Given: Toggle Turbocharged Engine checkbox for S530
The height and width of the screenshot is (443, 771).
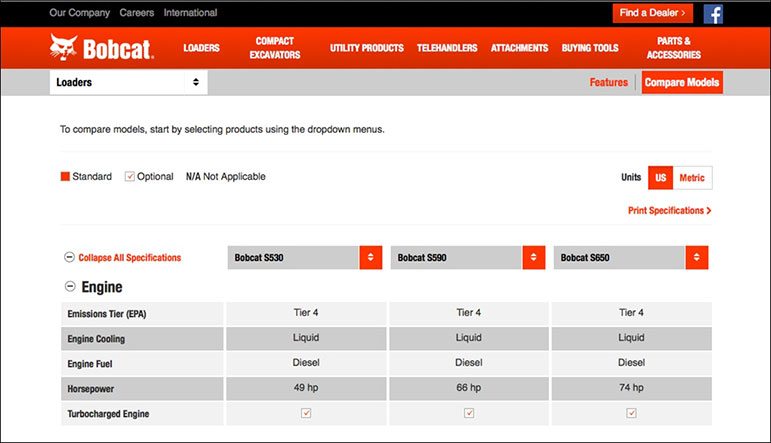Looking at the screenshot, I should point(306,413).
